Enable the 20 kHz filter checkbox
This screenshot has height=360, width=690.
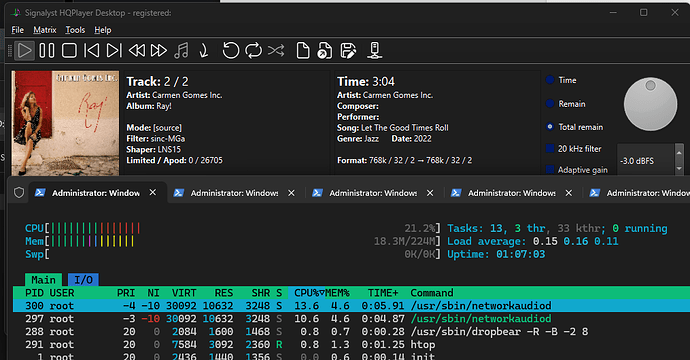pos(550,149)
